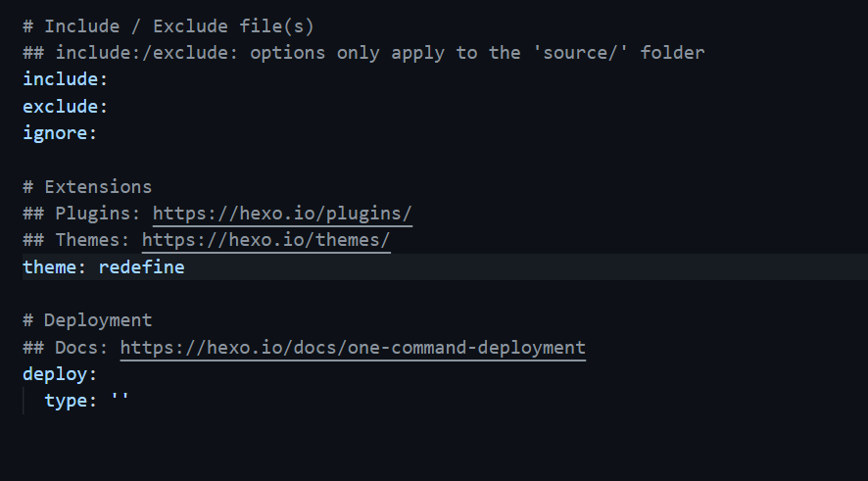Image resolution: width=868 pixels, height=481 pixels.
Task: Open the hexo.io themes link
Action: pos(266,239)
